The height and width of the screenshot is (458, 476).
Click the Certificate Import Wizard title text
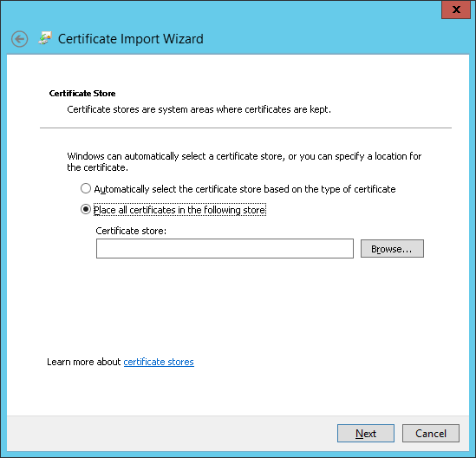[x=131, y=39]
